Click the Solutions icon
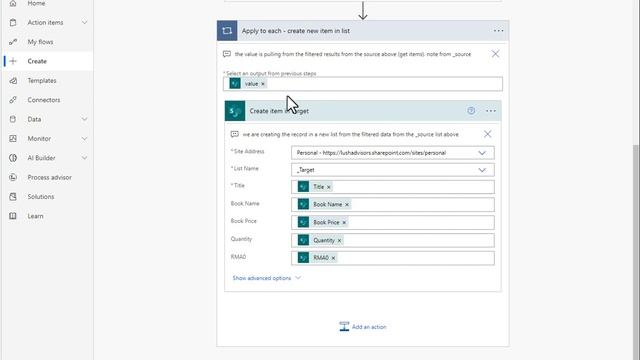 pos(13,197)
